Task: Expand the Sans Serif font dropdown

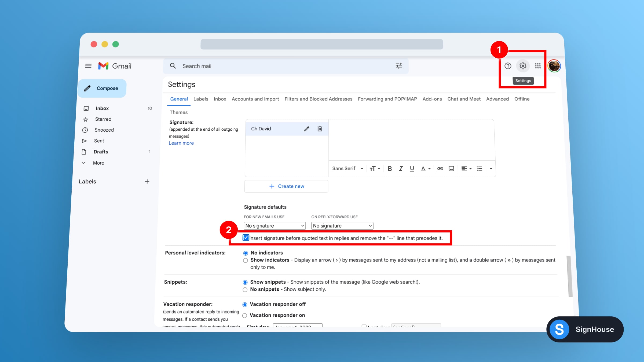Action: click(x=347, y=169)
